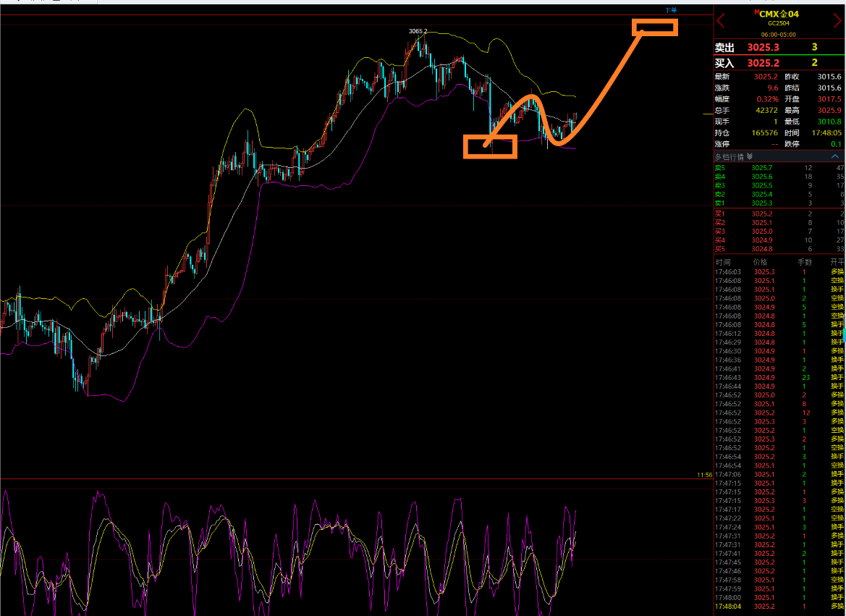This screenshot has width=846, height=616.
Task: Select the 卖3 ask row at 3025.5
Action: (779, 186)
